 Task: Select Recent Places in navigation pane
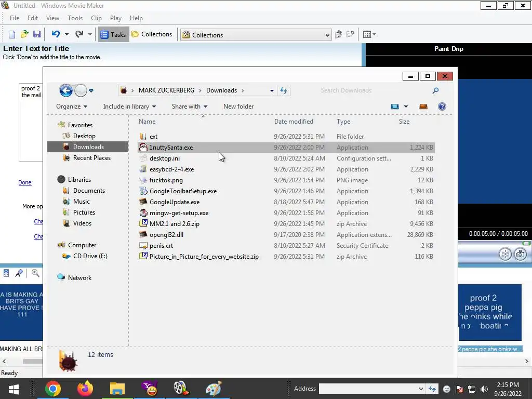[x=91, y=158]
